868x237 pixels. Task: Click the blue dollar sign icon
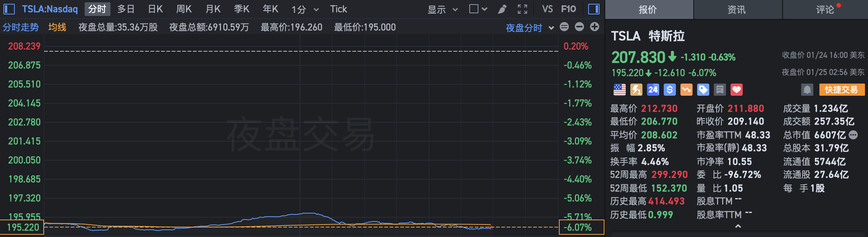tap(670, 90)
